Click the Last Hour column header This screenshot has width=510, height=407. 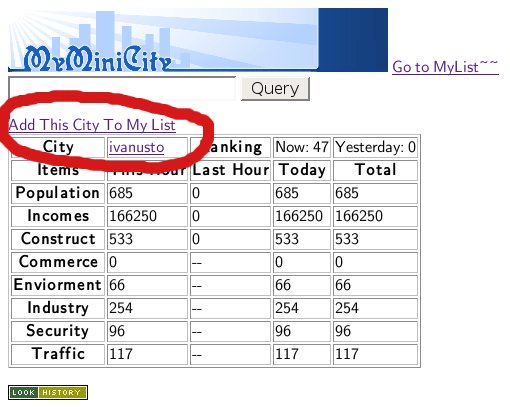(x=230, y=170)
